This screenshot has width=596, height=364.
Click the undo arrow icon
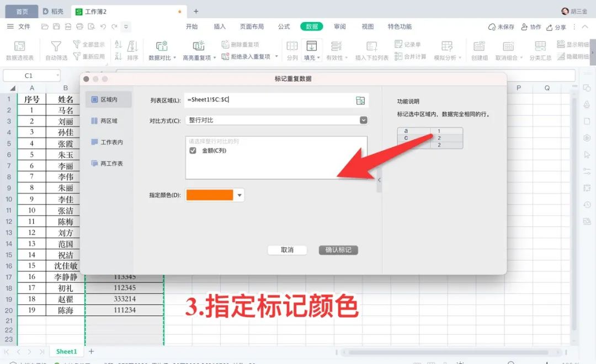click(x=103, y=26)
